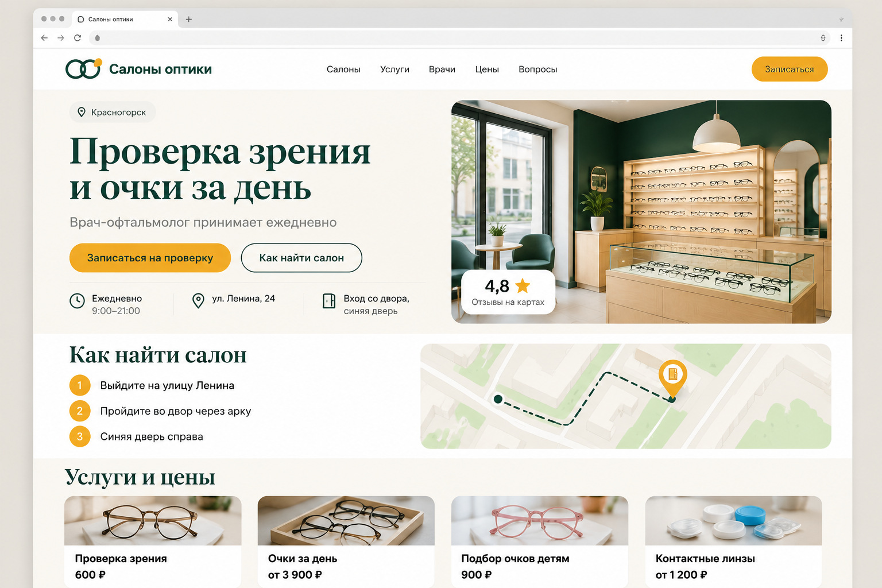Click the outlined Как найти салон button
882x588 pixels.
301,258
